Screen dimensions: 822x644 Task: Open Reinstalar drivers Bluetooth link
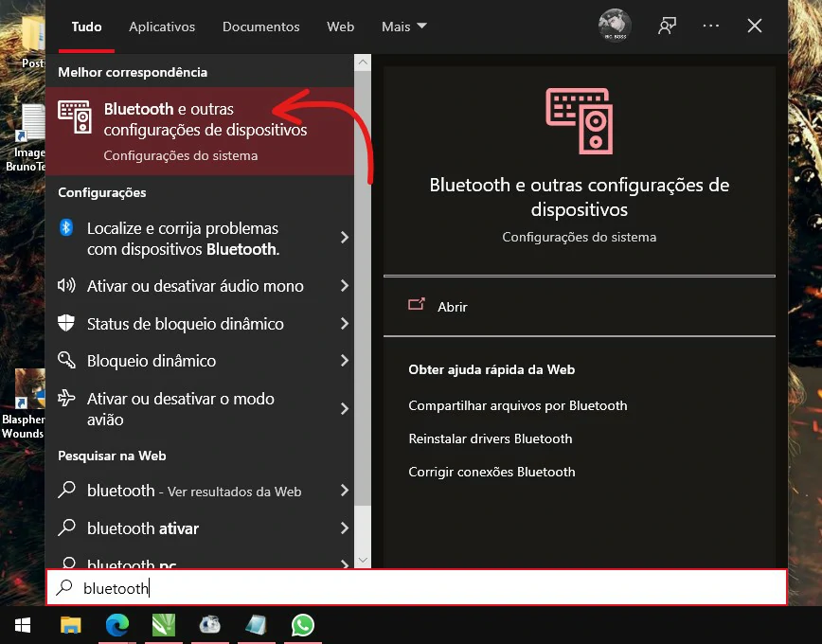(491, 438)
